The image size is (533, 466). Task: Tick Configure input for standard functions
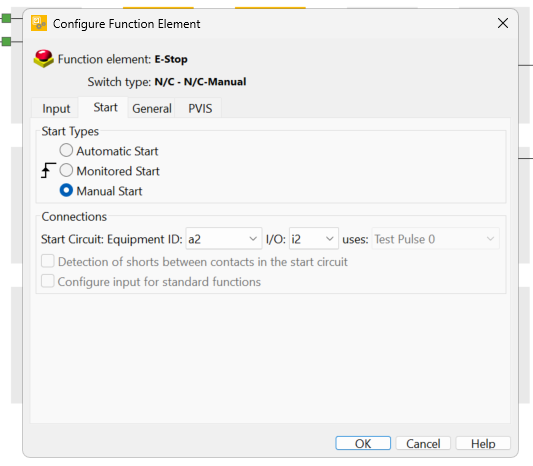click(x=48, y=281)
